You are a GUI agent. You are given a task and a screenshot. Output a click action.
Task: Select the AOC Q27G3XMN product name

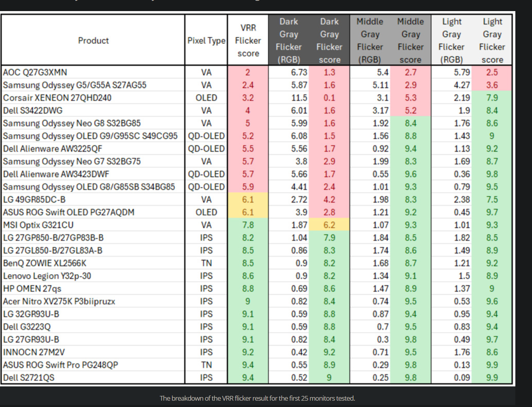[35, 73]
